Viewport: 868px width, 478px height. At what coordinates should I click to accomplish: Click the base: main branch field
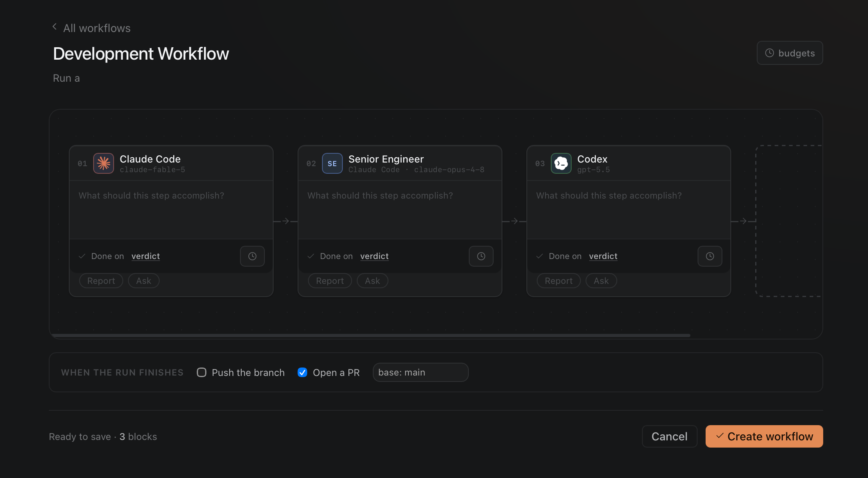pyautogui.click(x=421, y=372)
